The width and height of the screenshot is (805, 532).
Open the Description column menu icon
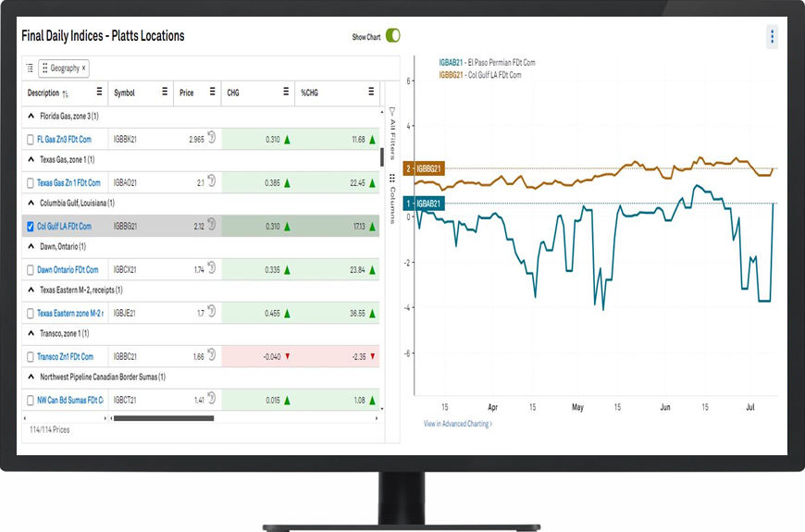pos(99,93)
